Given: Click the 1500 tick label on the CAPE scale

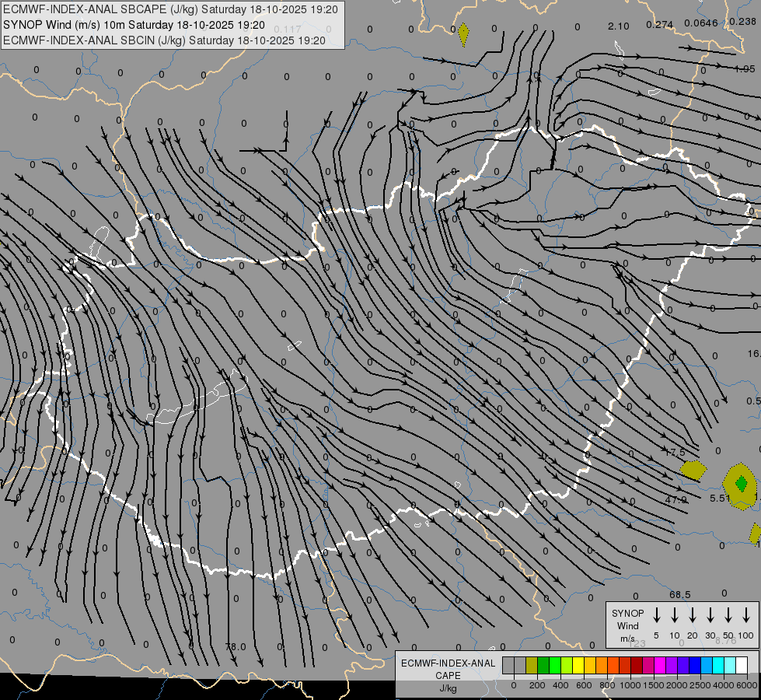Looking at the screenshot, I should 654,685.
